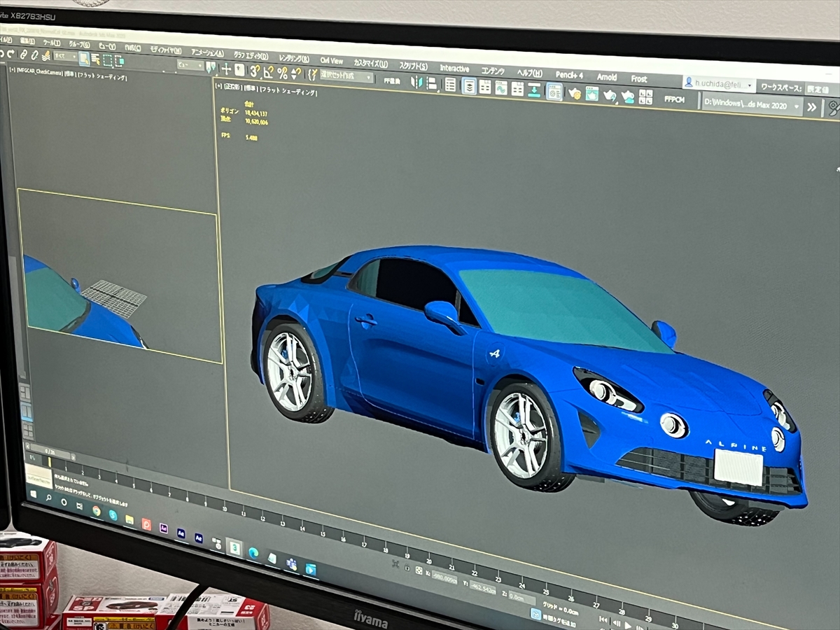Click the Y coordinate input field
The width and height of the screenshot is (840, 630).
click(x=483, y=588)
